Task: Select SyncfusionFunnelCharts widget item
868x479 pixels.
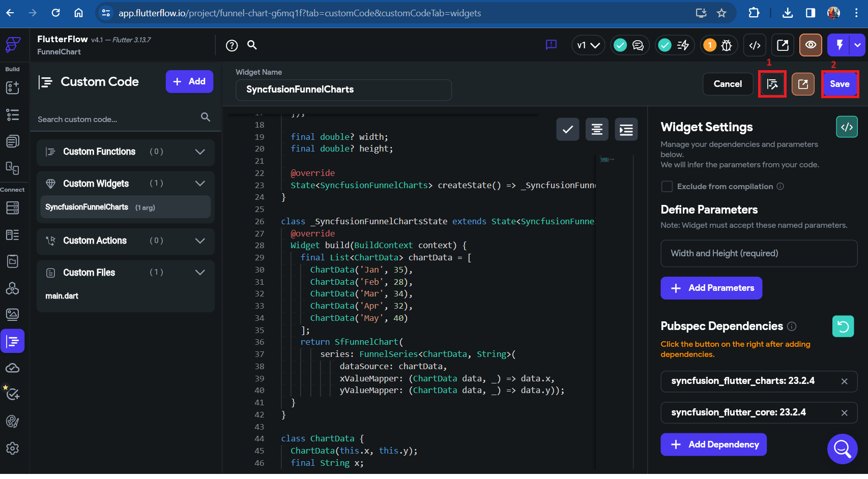Action: [125, 207]
